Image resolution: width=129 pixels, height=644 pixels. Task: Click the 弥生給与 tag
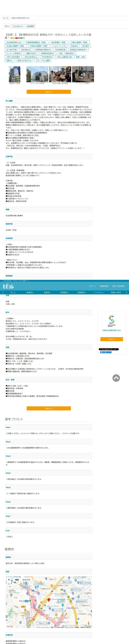[74, 46]
